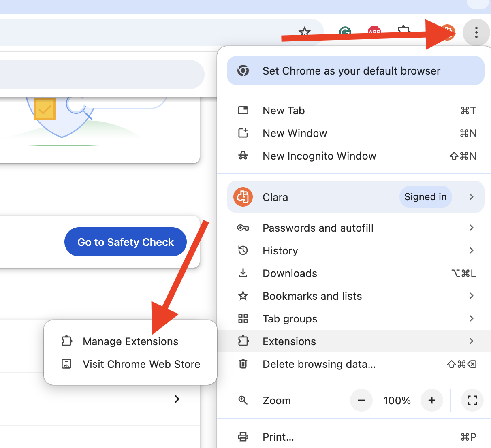
Task: Open the Grammarly extension icon
Action: click(x=345, y=32)
